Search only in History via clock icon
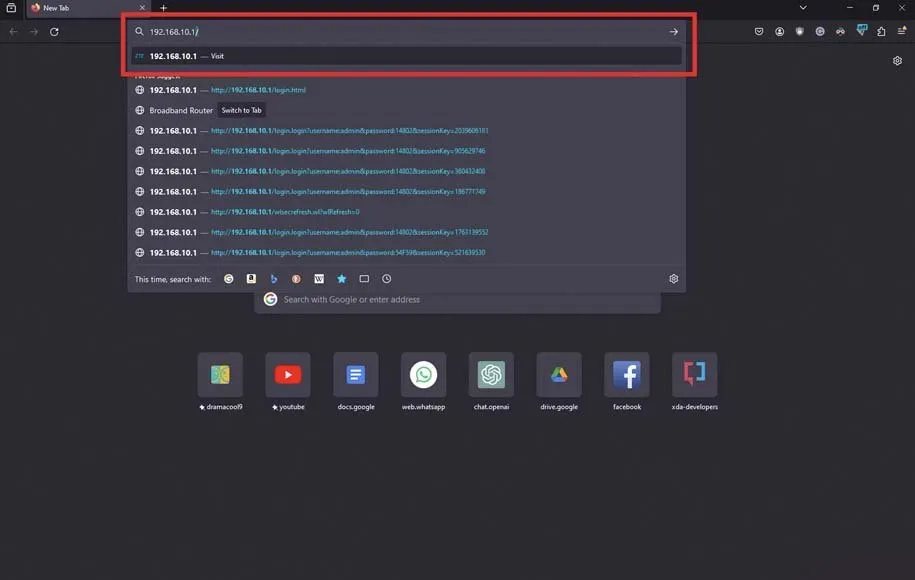This screenshot has height=580, width=915. 387,279
